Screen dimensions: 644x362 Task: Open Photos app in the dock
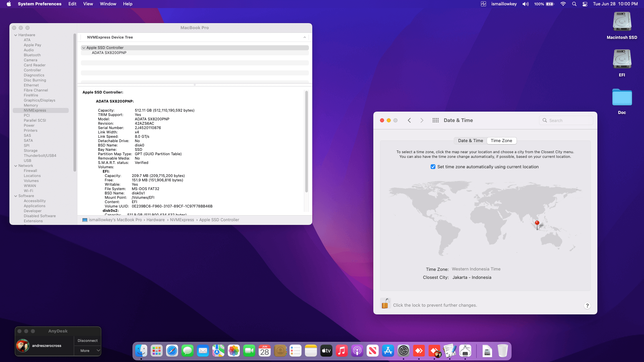point(234,351)
